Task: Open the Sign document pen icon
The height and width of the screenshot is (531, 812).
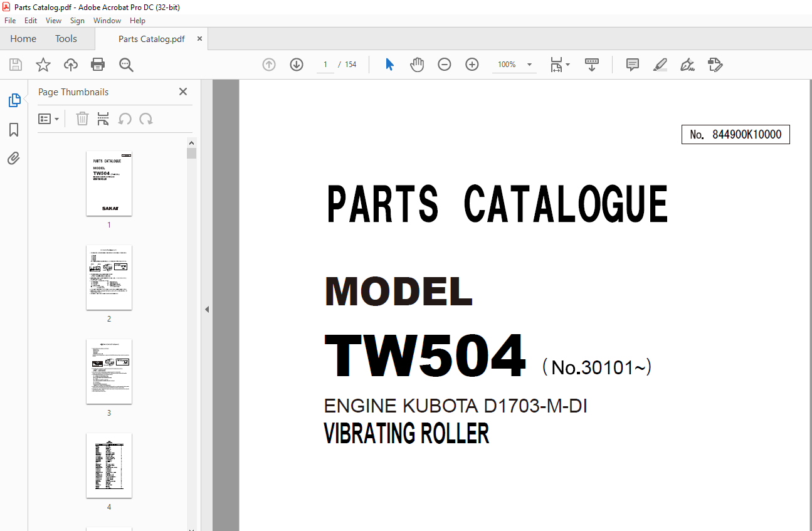Action: (687, 65)
